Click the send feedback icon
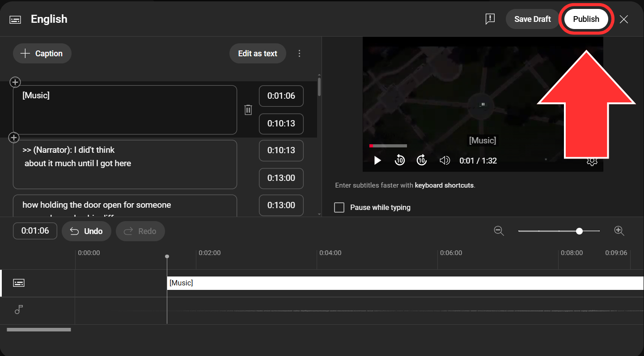Viewport: 644px width, 356px height. 490,19
